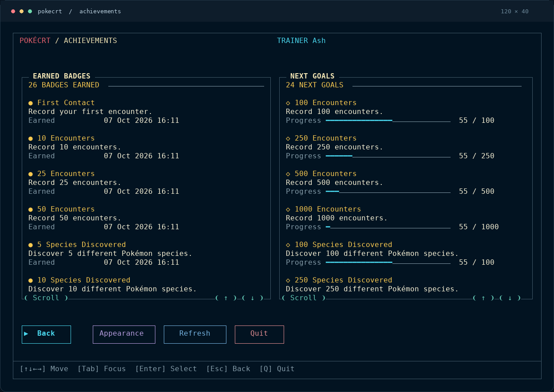Click the 25 Encounters badge bullet icon

coord(31,174)
